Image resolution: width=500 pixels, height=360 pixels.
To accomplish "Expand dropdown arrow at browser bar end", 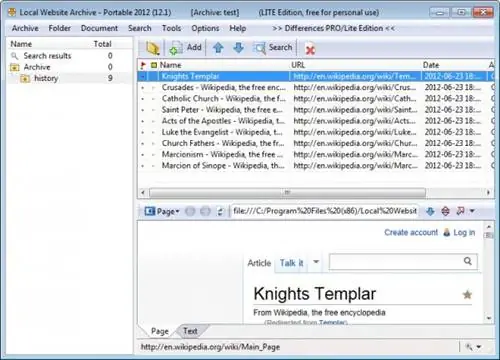I will pos(472,211).
